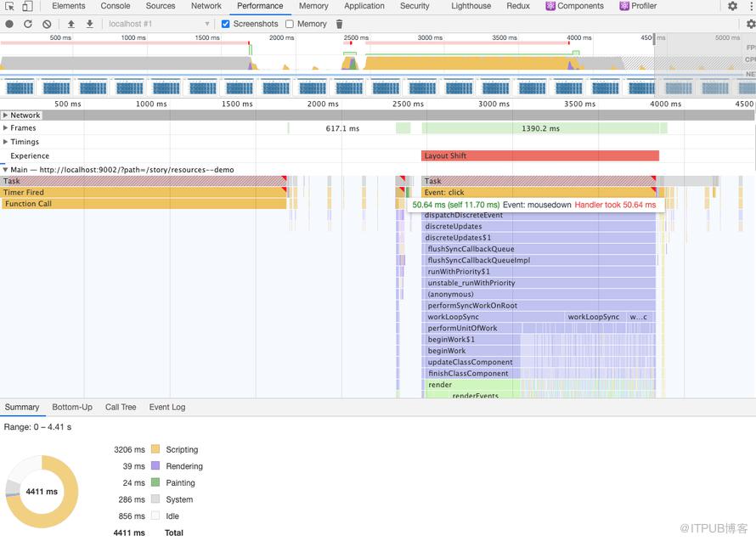Click the performSyncWorkOnRoot flame entry

pos(540,306)
